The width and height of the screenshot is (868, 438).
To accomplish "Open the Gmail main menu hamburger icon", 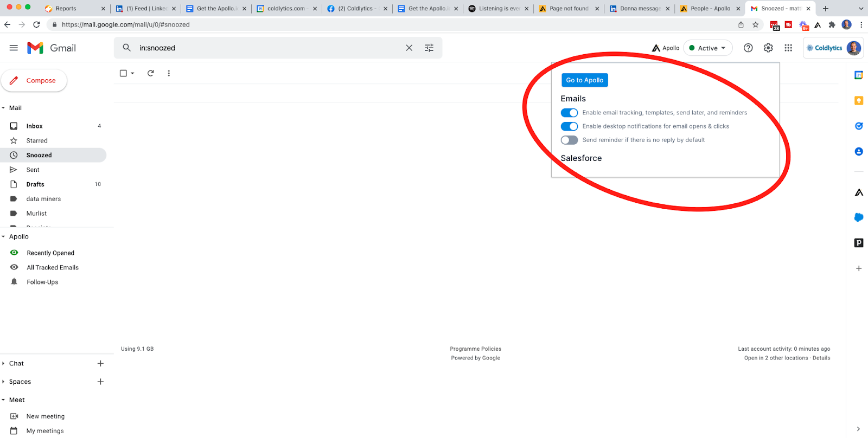I will click(x=14, y=48).
